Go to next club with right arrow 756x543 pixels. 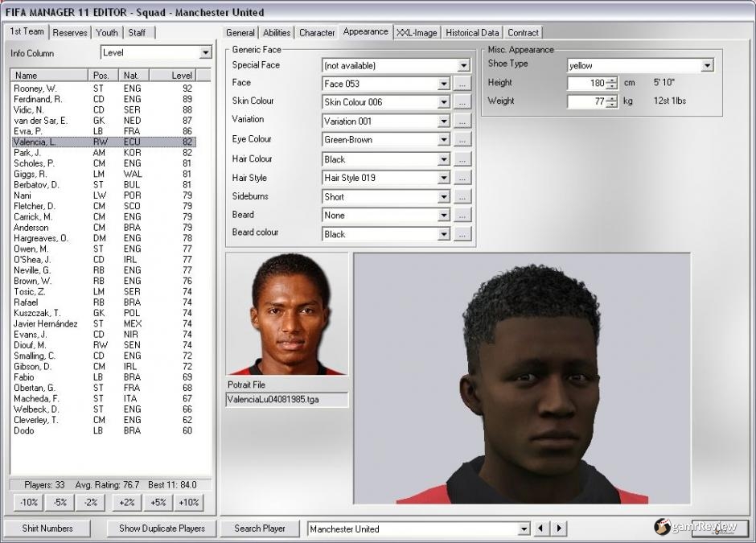pos(559,529)
